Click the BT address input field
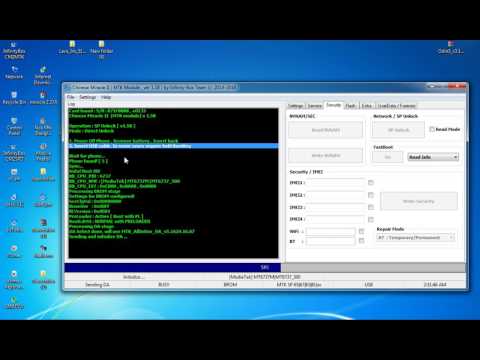The width and height of the screenshot is (480, 360). 331,241
